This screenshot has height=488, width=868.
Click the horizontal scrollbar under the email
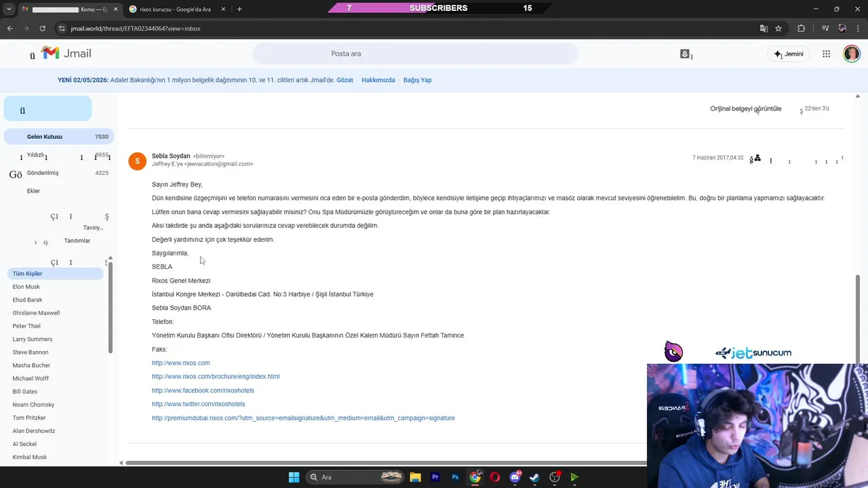pyautogui.click(x=387, y=463)
